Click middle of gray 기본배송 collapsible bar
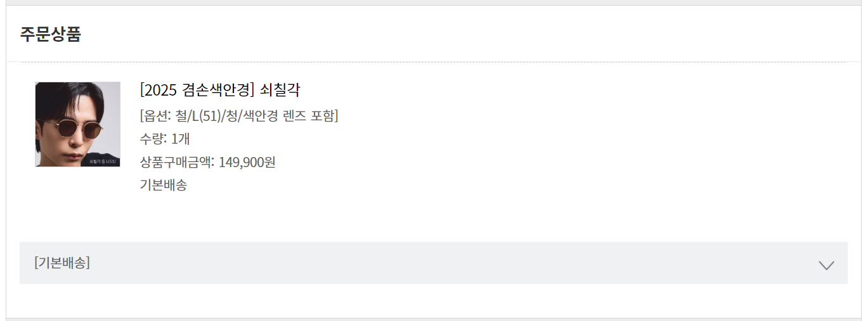The width and height of the screenshot is (868, 321). (x=433, y=263)
